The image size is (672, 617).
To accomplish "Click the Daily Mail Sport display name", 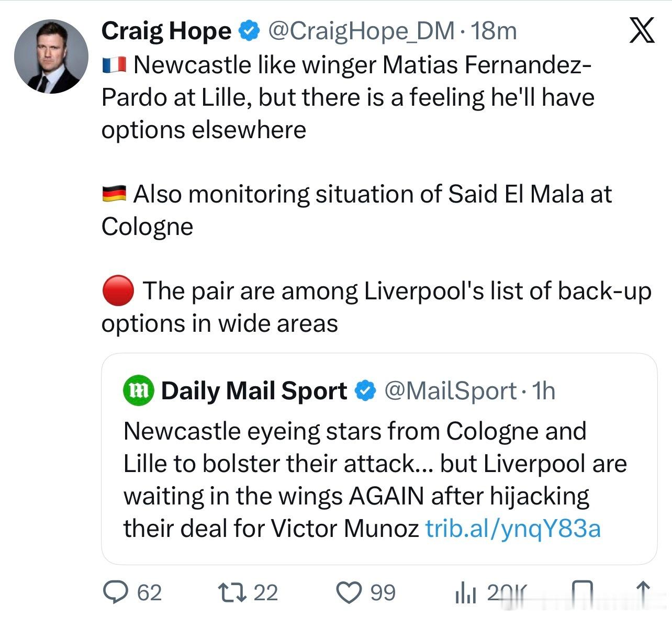I will (x=254, y=391).
